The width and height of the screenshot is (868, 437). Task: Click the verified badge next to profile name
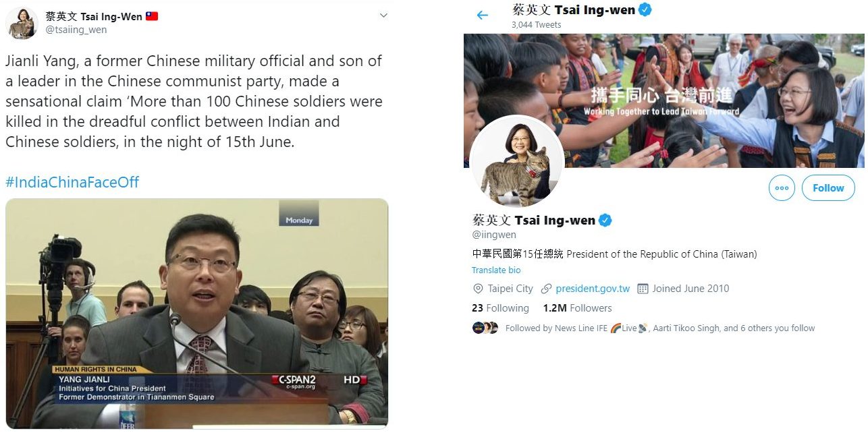(605, 220)
